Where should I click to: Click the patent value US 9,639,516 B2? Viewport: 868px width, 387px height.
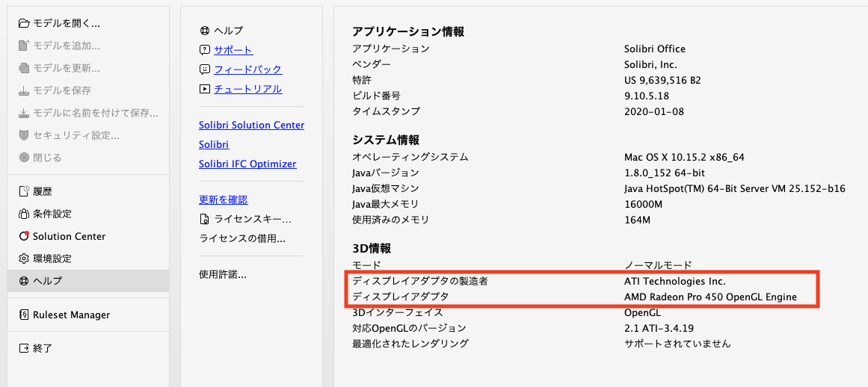tap(662, 80)
